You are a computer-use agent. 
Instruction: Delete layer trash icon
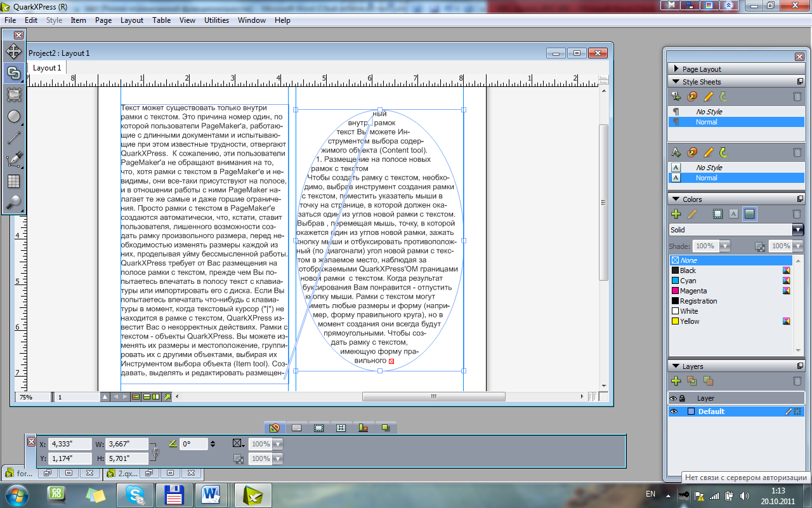pos(797,381)
